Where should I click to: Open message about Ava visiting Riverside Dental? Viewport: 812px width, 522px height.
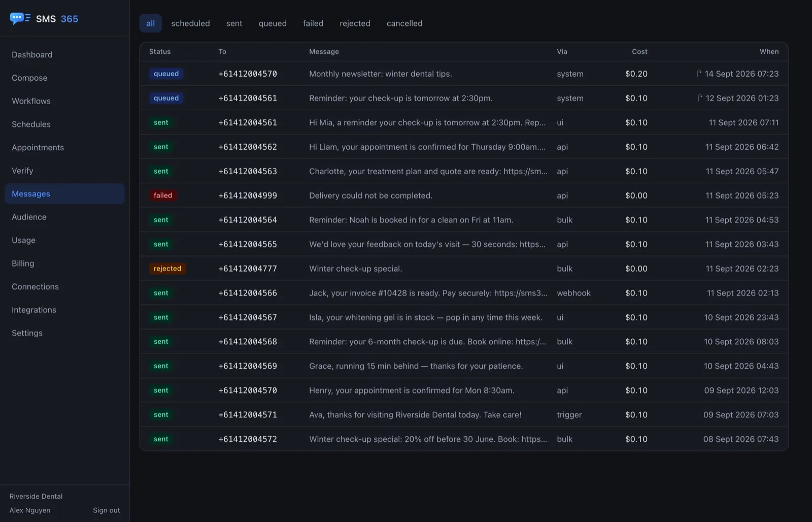coord(415,415)
